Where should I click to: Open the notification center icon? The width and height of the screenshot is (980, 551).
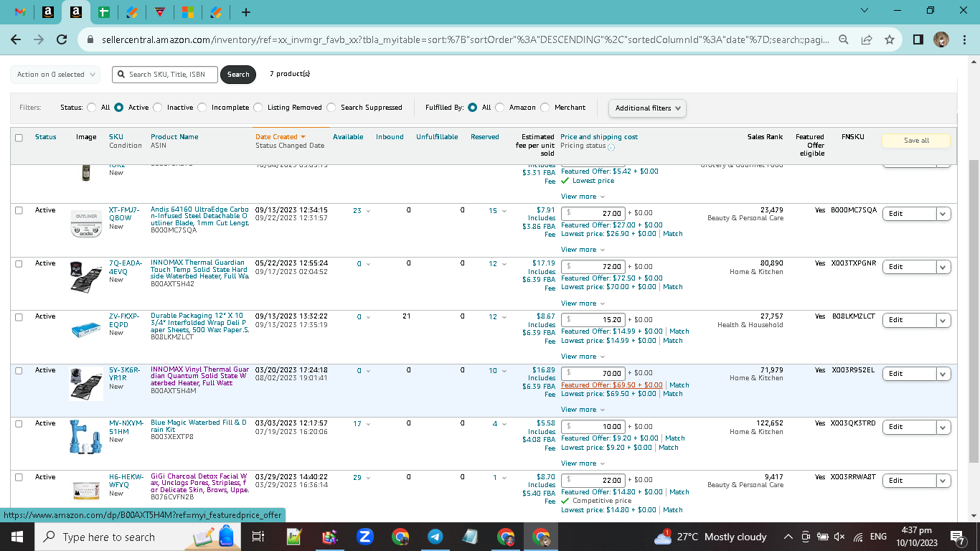pos(957,537)
